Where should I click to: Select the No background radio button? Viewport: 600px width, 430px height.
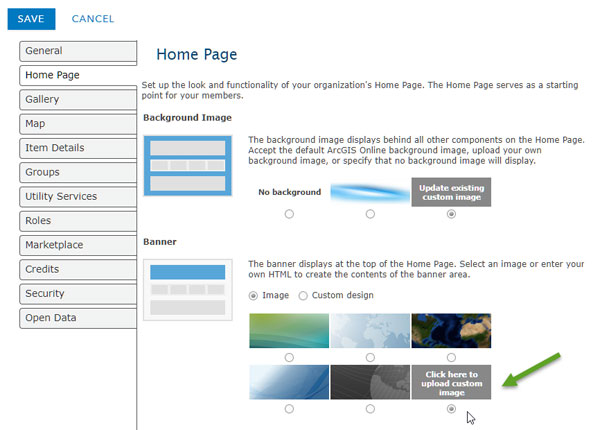pos(289,214)
